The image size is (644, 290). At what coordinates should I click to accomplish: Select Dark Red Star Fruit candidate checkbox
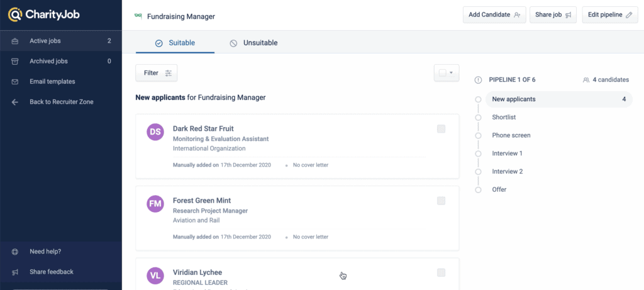pyautogui.click(x=441, y=129)
